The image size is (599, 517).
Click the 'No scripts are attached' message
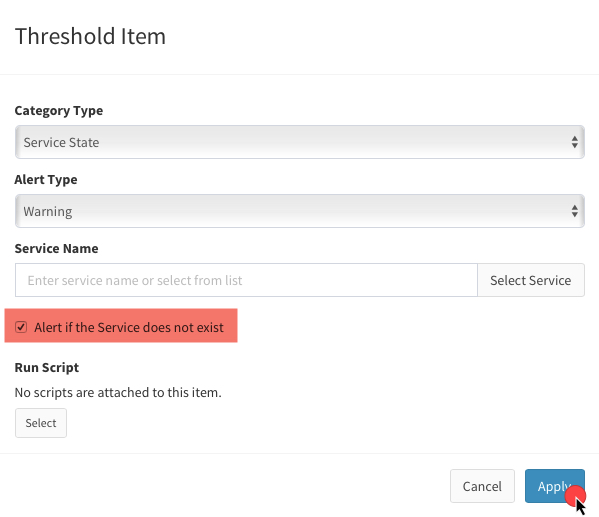click(x=118, y=392)
